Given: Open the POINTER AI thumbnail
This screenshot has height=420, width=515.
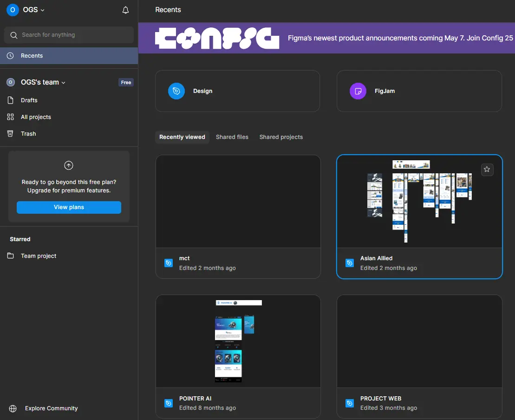Looking at the screenshot, I should [238, 341].
